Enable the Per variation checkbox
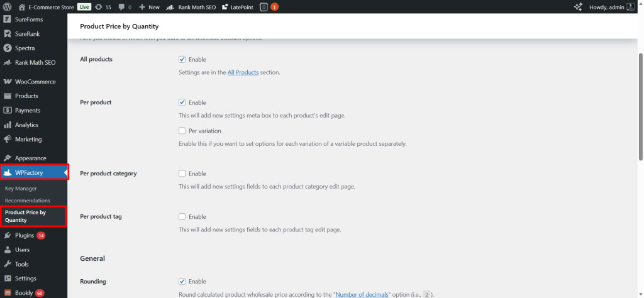644x298 pixels. (182, 131)
